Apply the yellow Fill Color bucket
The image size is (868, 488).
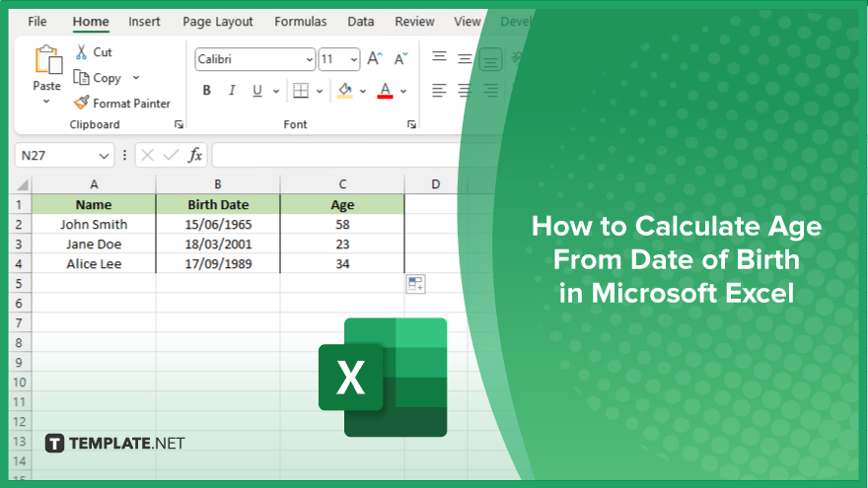(x=345, y=90)
